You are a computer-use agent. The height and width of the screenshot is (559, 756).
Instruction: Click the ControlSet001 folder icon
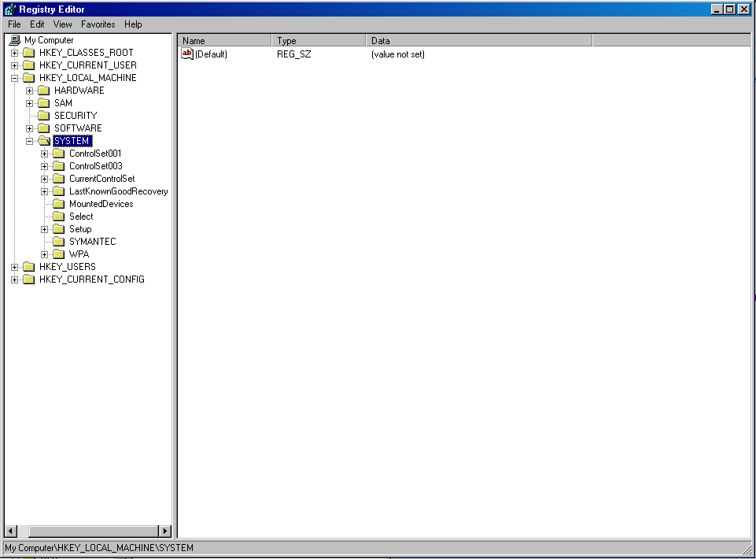[x=59, y=154]
